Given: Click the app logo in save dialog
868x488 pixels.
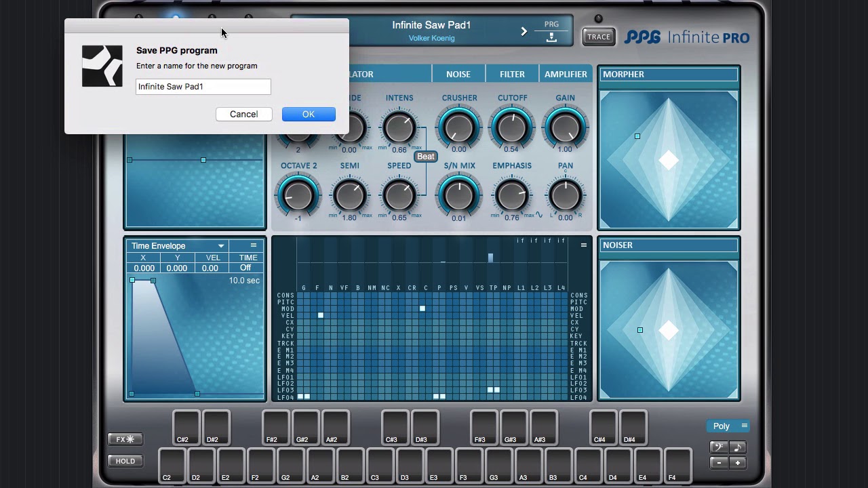Looking at the screenshot, I should 102,66.
